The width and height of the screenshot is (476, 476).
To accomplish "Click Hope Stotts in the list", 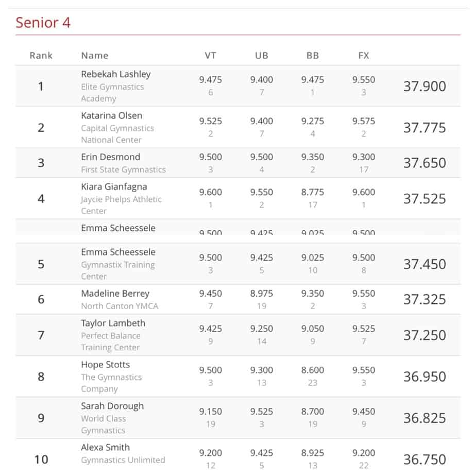I will [105, 365].
